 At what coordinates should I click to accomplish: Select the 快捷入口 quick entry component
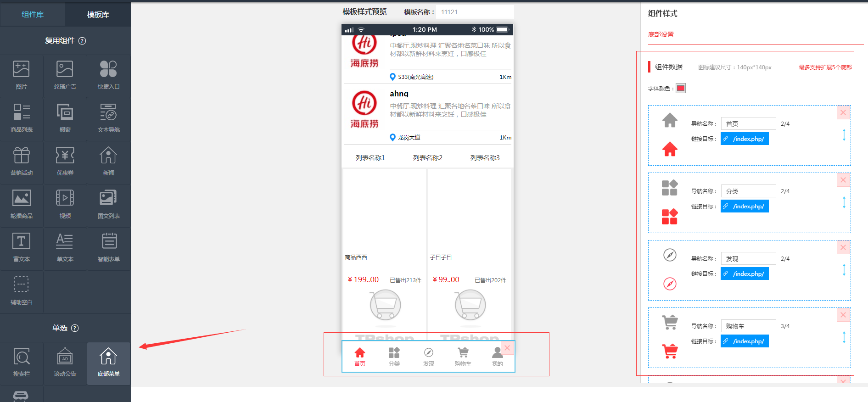[x=108, y=75]
